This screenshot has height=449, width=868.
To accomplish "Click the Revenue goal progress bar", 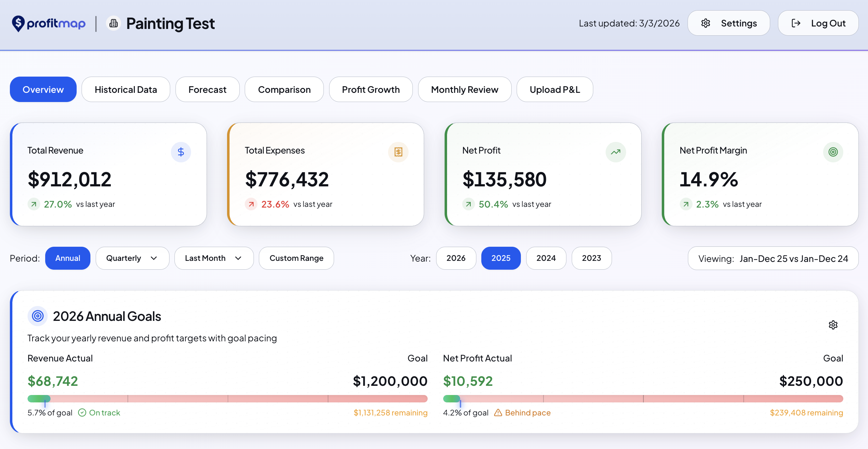I will (x=227, y=399).
